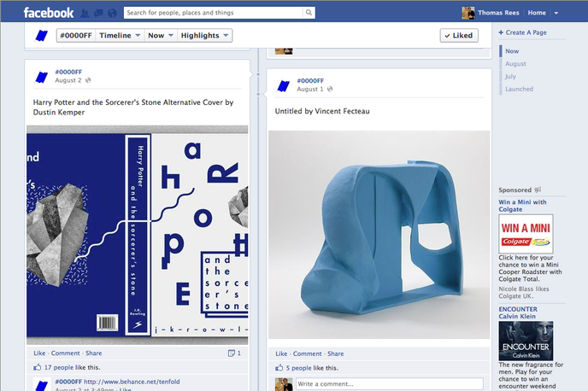Click Like under Harry Potter cover post
Image resolution: width=588 pixels, height=391 pixels.
pyautogui.click(x=39, y=353)
